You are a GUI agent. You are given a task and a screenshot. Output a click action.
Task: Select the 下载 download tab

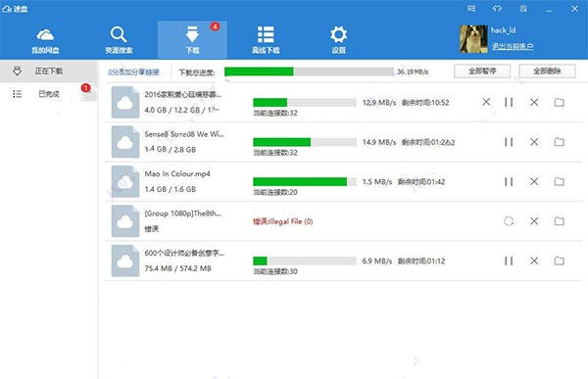tap(192, 40)
